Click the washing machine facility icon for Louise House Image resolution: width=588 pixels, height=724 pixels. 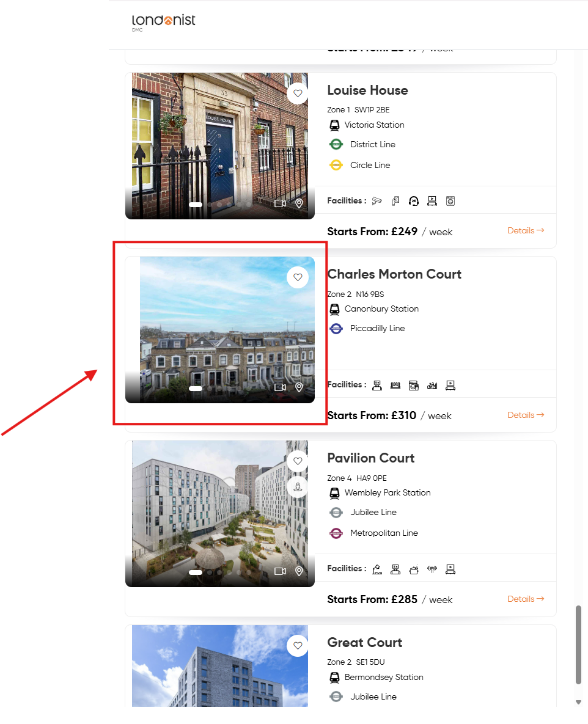[450, 201]
